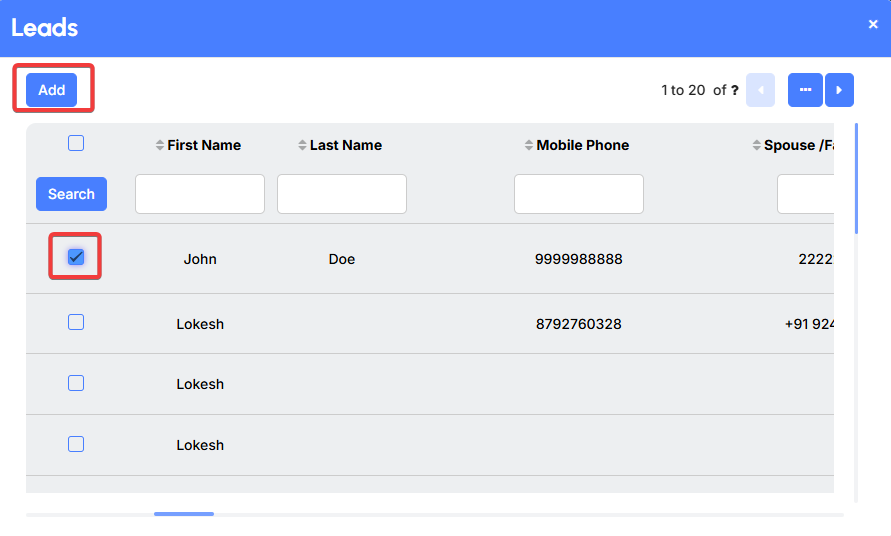Close the Leads dialog with X
This screenshot has width=891, height=536.
click(873, 25)
